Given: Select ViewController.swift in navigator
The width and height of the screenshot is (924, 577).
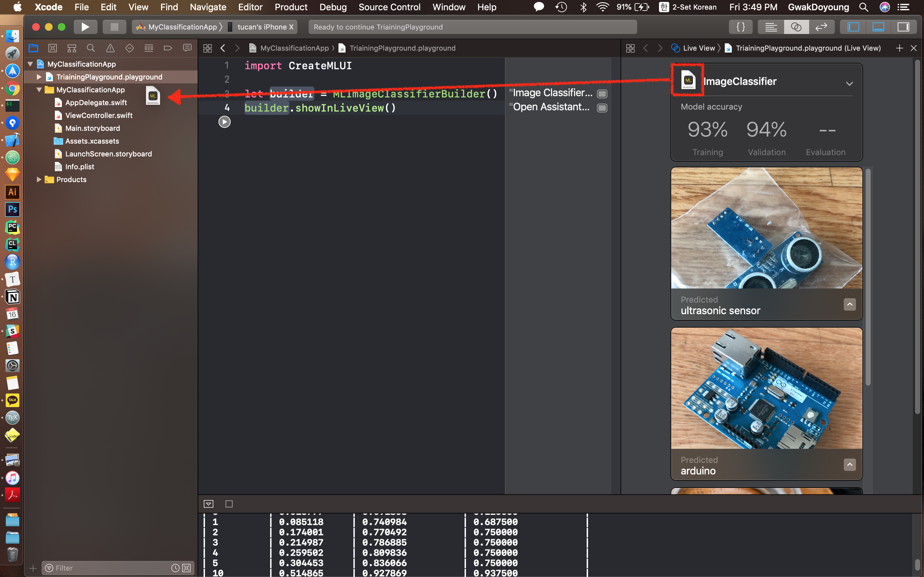Looking at the screenshot, I should 98,115.
